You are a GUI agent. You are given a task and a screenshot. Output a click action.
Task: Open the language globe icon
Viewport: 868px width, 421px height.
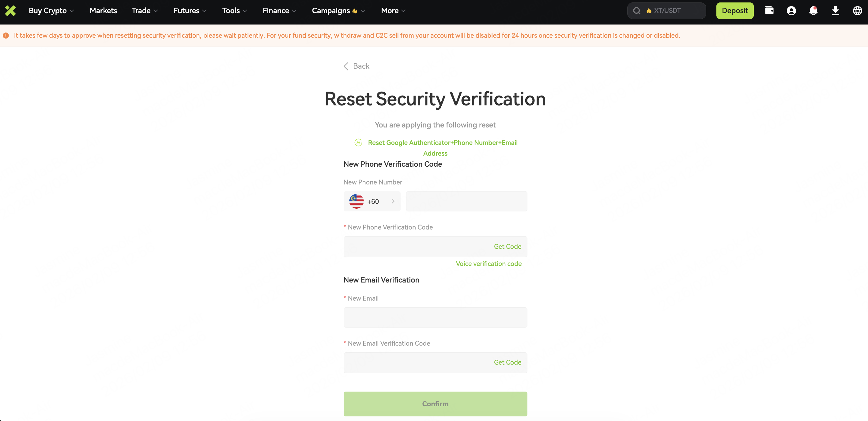tap(857, 11)
